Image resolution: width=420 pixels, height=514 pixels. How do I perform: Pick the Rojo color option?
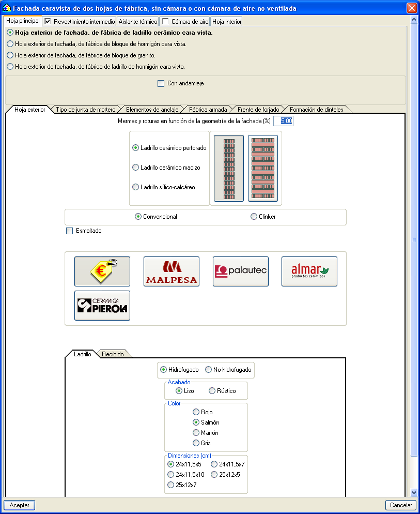203,412
